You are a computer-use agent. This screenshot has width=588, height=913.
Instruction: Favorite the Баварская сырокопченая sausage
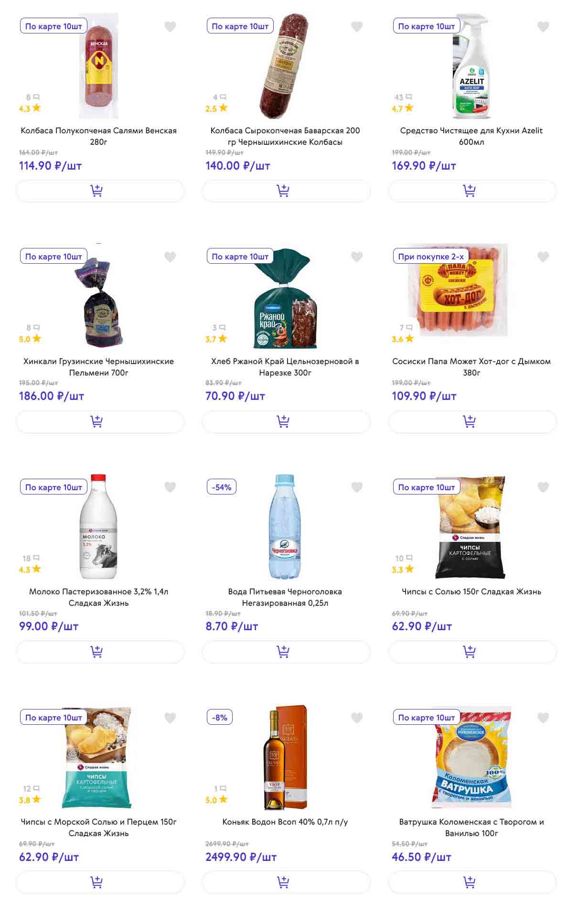(x=356, y=27)
